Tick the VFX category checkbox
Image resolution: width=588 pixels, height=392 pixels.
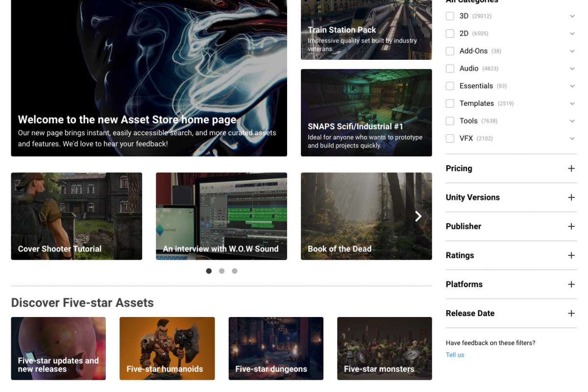(x=450, y=139)
